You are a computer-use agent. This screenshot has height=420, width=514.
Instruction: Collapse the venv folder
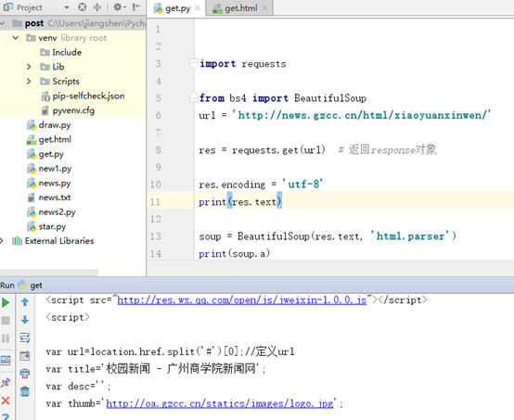click(x=16, y=38)
